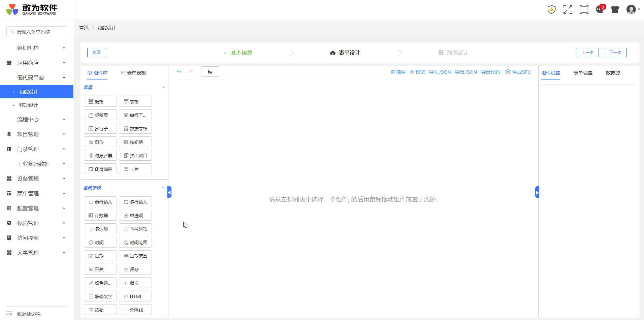The width and height of the screenshot is (644, 320).
Task: Switch to the 数据源 tab
Action: [x=613, y=73]
